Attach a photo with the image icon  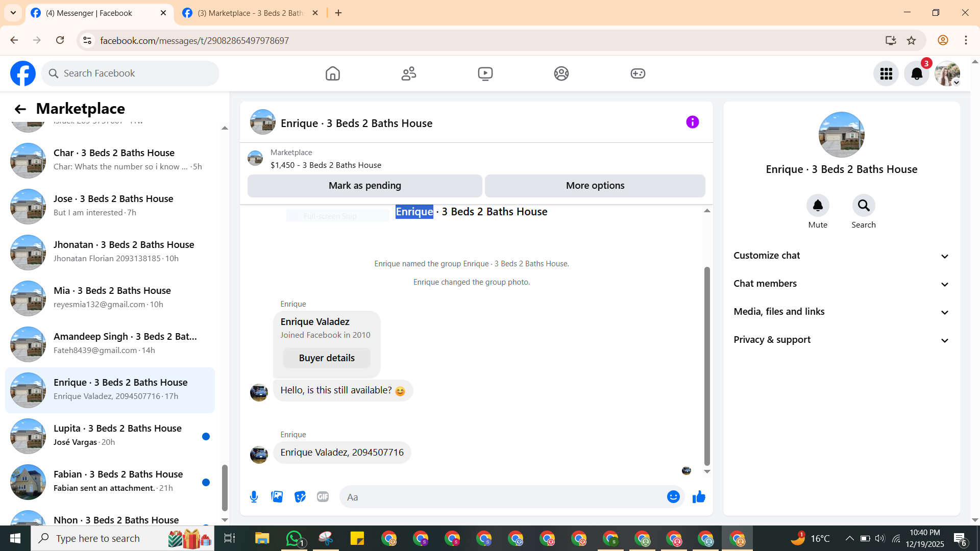(277, 497)
